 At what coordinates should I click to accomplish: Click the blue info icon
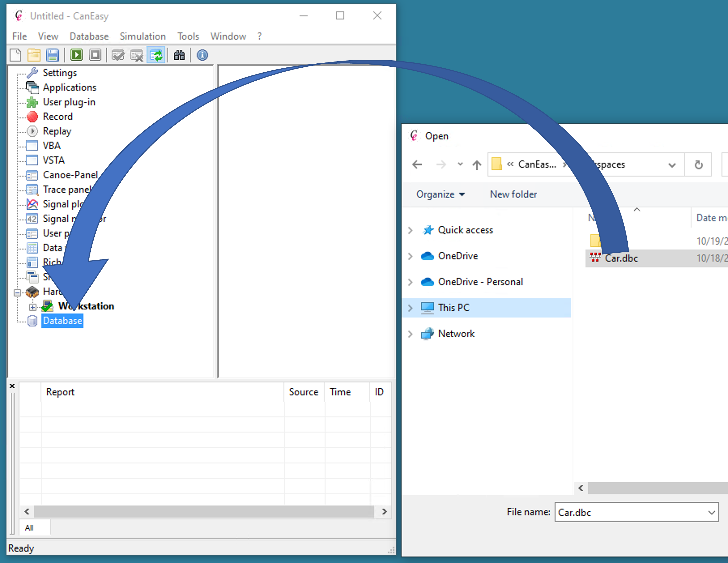(202, 55)
